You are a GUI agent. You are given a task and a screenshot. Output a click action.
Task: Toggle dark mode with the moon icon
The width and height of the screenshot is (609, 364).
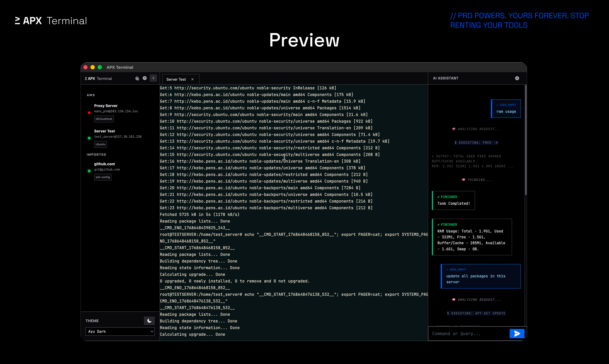click(x=149, y=321)
